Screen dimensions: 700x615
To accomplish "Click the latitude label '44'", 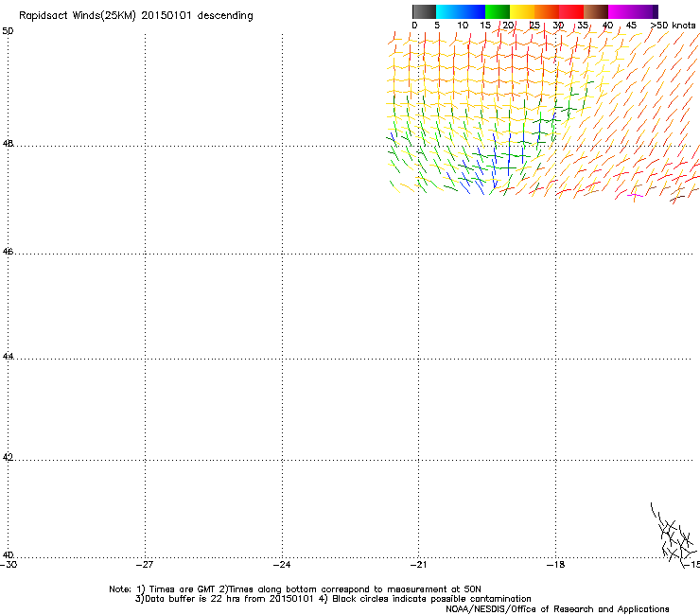I will click(8, 357).
